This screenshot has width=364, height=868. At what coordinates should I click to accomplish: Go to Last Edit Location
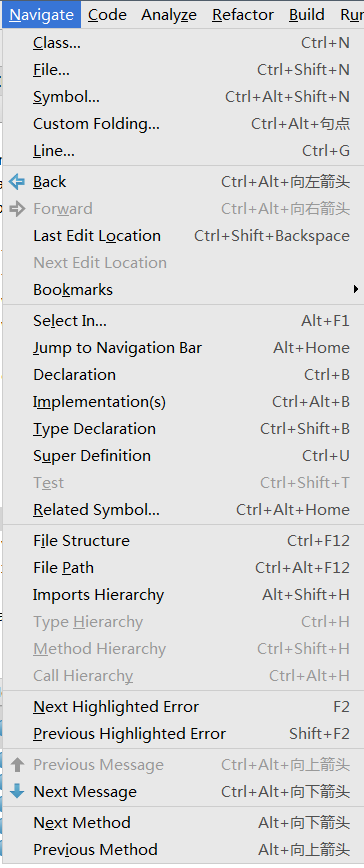[x=182, y=236]
